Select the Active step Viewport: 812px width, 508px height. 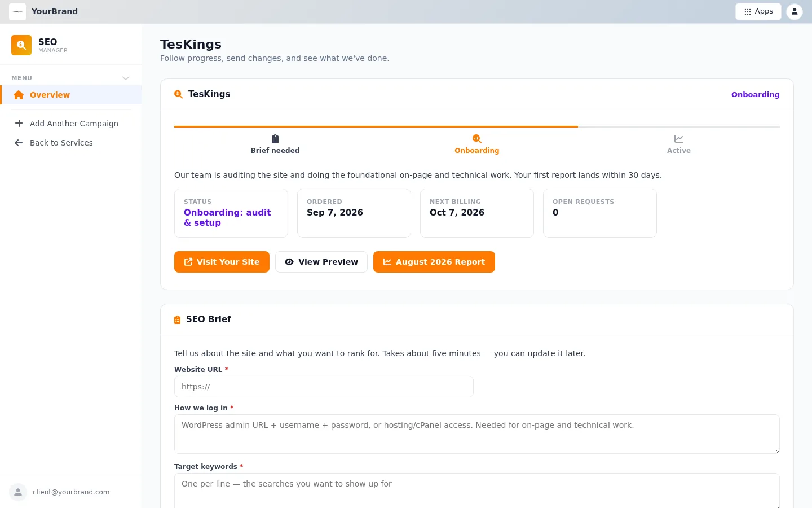click(679, 144)
